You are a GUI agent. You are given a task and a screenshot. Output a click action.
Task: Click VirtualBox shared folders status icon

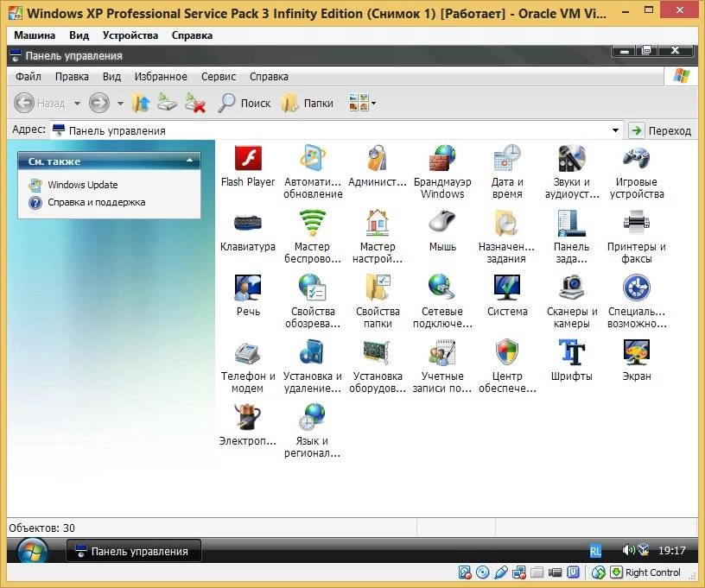pyautogui.click(x=537, y=572)
